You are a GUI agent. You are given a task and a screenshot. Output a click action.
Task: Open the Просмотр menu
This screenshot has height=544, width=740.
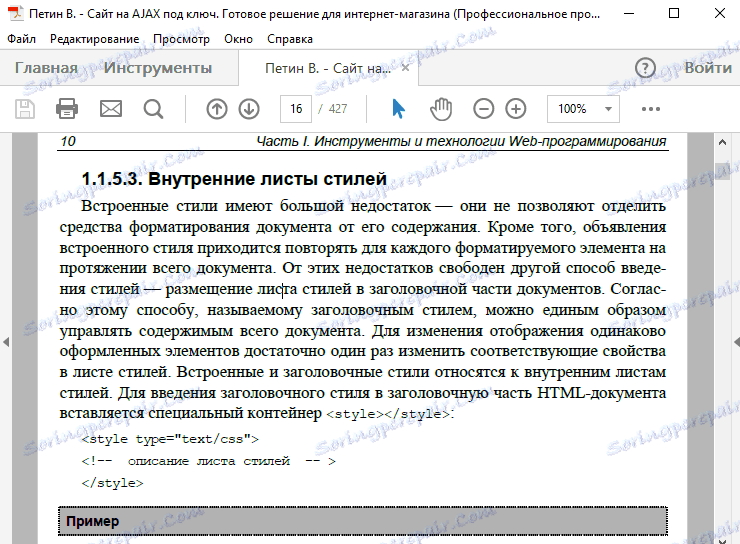pyautogui.click(x=181, y=39)
